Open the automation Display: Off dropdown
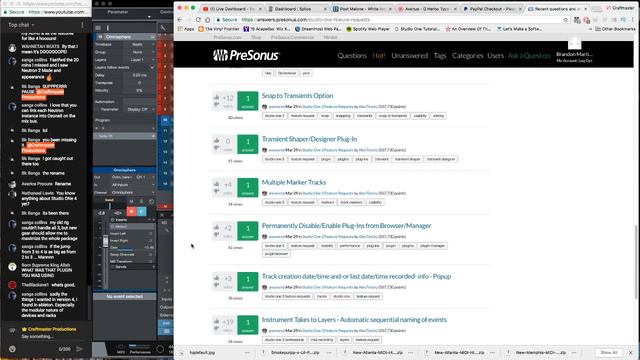 [x=140, y=109]
